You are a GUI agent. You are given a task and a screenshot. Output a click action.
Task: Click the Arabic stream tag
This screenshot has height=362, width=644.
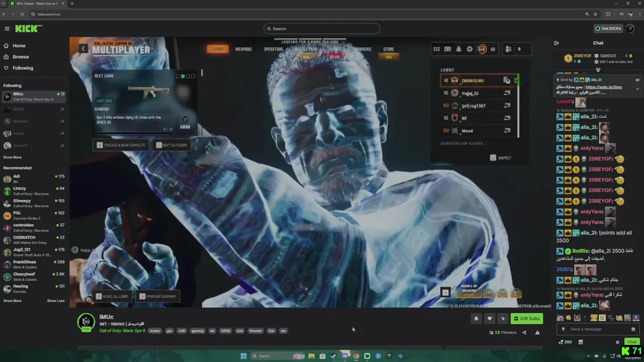coord(155,331)
